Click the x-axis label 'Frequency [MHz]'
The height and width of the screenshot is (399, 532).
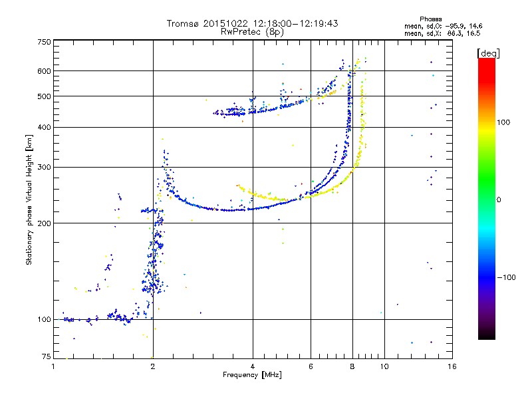[x=252, y=375]
